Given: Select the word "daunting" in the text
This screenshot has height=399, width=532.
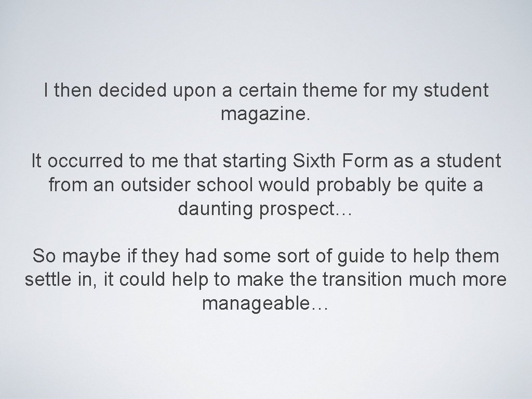Looking at the screenshot, I should (x=216, y=209).
